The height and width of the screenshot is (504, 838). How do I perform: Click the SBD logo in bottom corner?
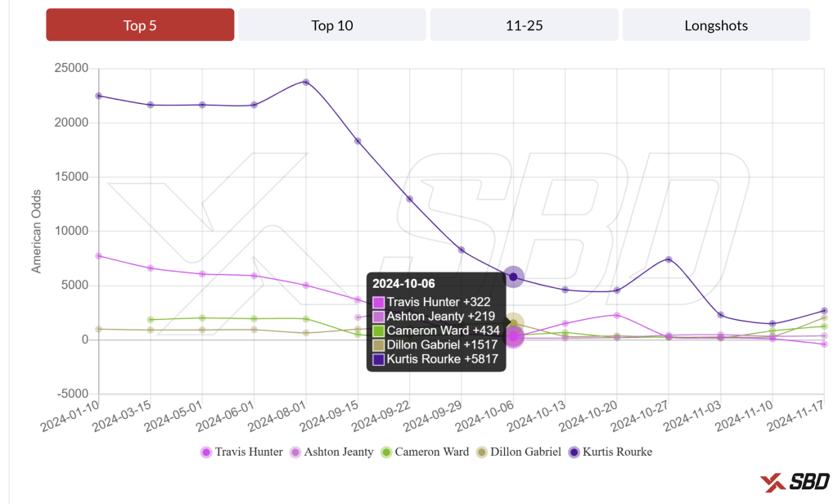tap(794, 482)
